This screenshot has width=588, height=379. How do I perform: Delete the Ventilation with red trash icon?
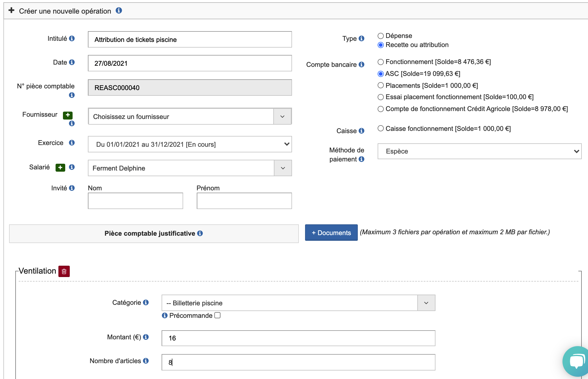click(64, 271)
